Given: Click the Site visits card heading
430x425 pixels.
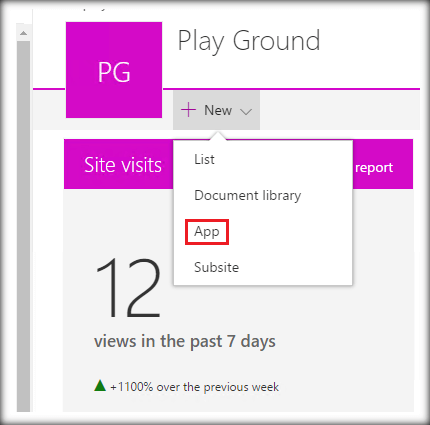Looking at the screenshot, I should 123,165.
